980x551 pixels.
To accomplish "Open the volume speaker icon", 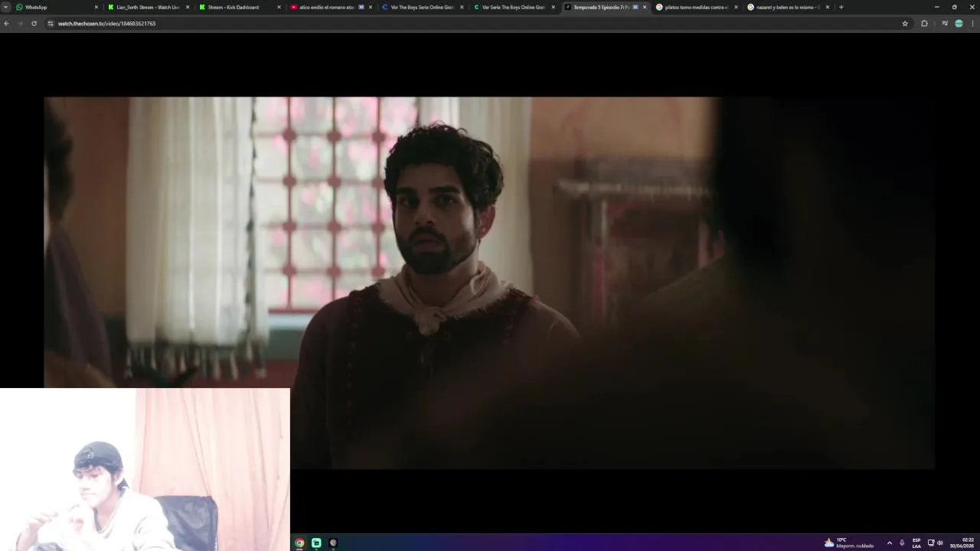I will click(x=940, y=543).
